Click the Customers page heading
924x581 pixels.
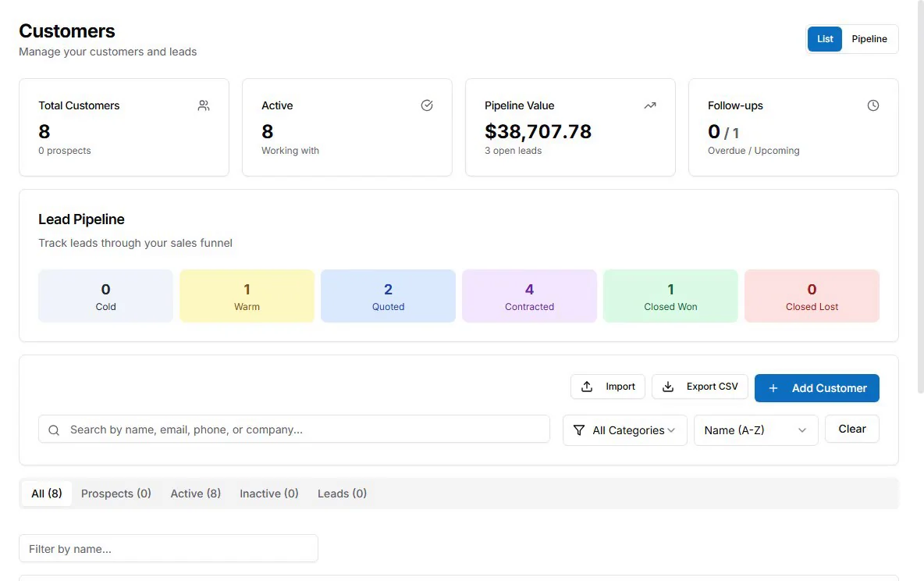tap(67, 30)
